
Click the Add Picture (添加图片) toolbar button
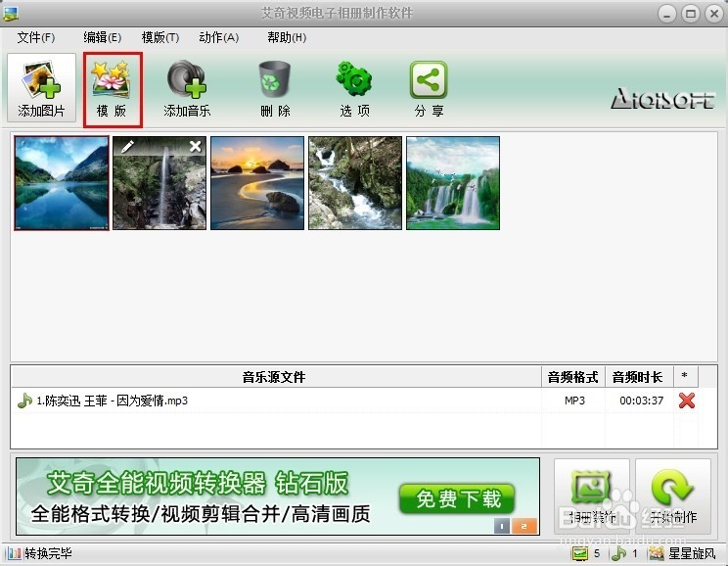coord(41,88)
